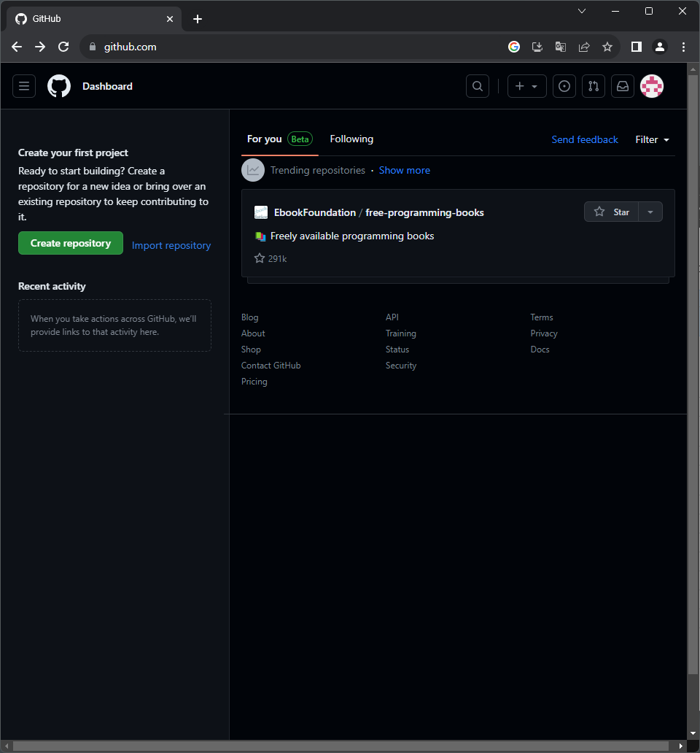
Task: Click the Beta label badge
Action: pos(300,139)
